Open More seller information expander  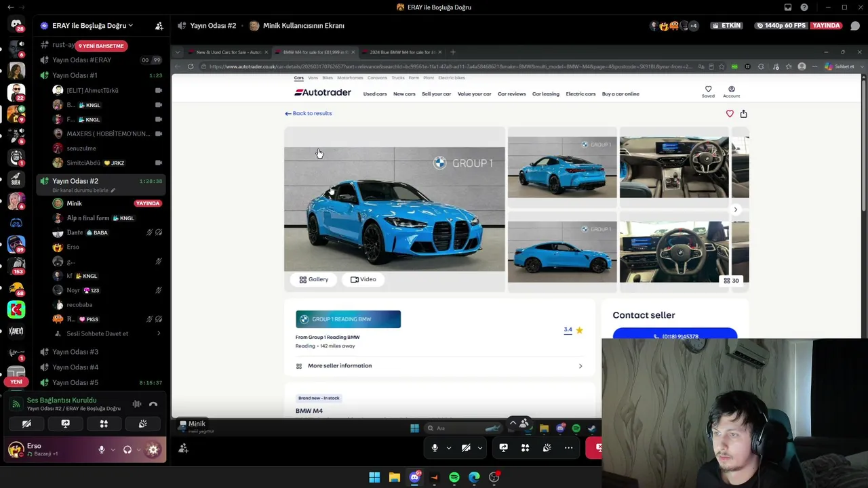tap(439, 366)
